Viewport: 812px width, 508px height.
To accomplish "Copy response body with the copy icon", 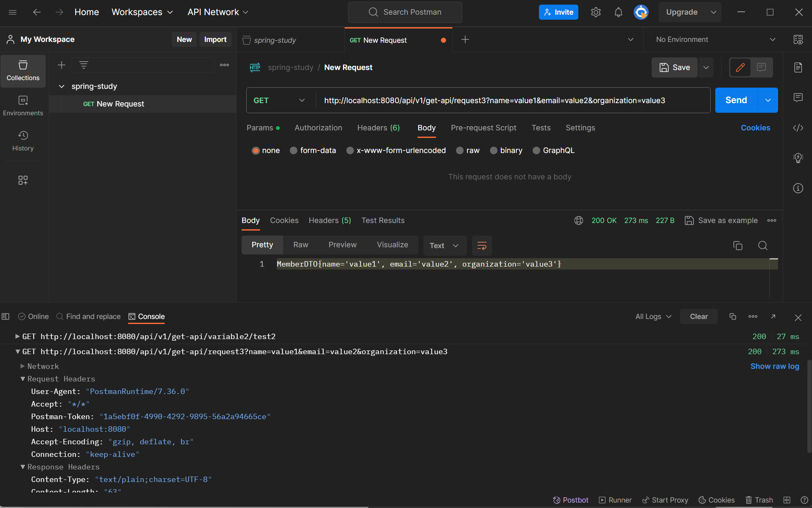I will [737, 246].
